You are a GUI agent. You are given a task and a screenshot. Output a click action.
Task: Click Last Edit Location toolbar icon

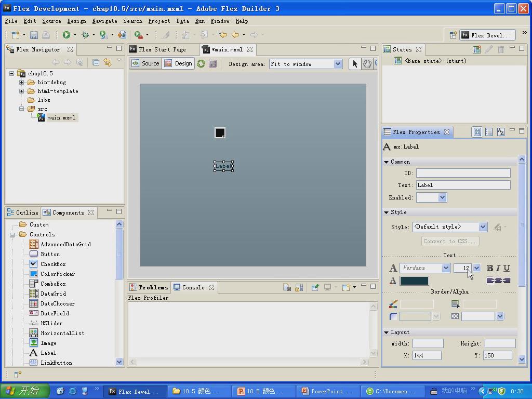(x=222, y=35)
